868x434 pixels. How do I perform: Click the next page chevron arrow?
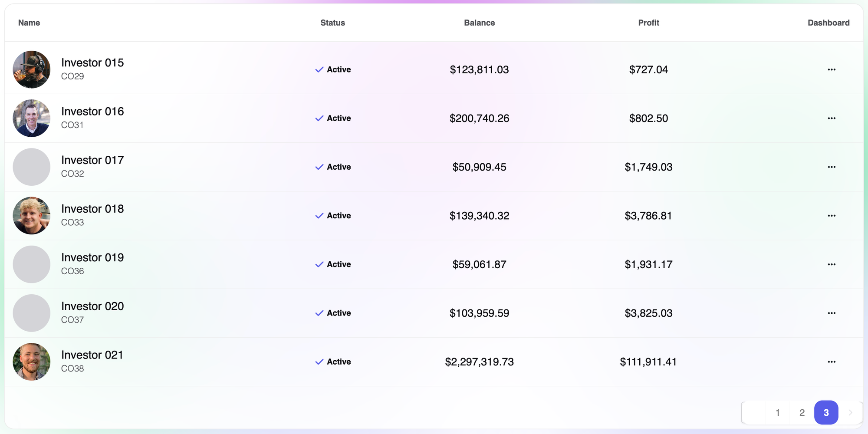click(850, 413)
